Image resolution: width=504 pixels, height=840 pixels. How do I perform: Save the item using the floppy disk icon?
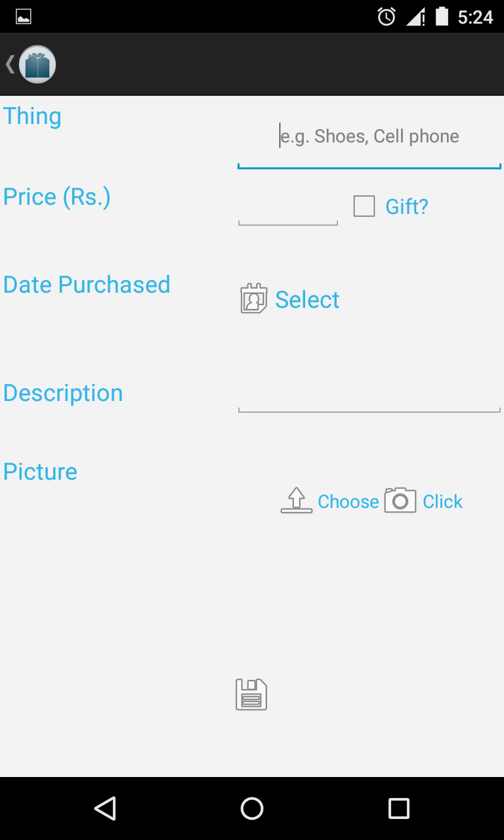coord(251,694)
